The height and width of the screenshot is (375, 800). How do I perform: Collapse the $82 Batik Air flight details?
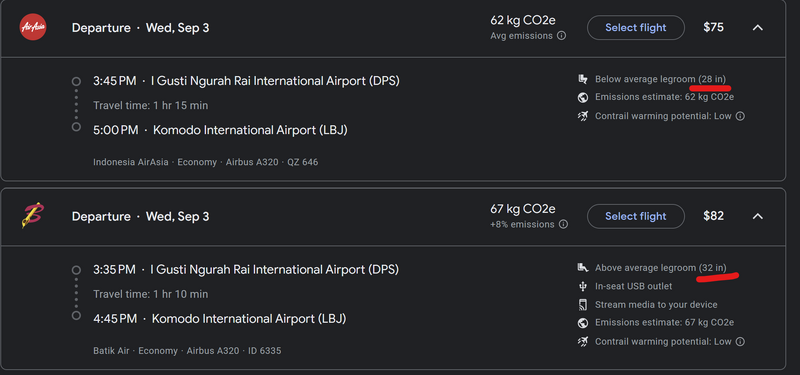click(758, 216)
